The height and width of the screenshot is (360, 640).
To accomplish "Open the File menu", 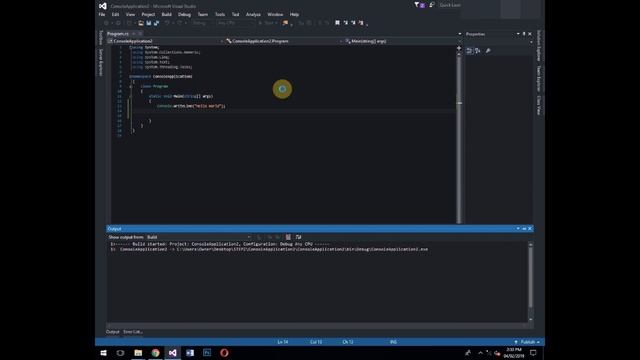I will tap(102, 14).
